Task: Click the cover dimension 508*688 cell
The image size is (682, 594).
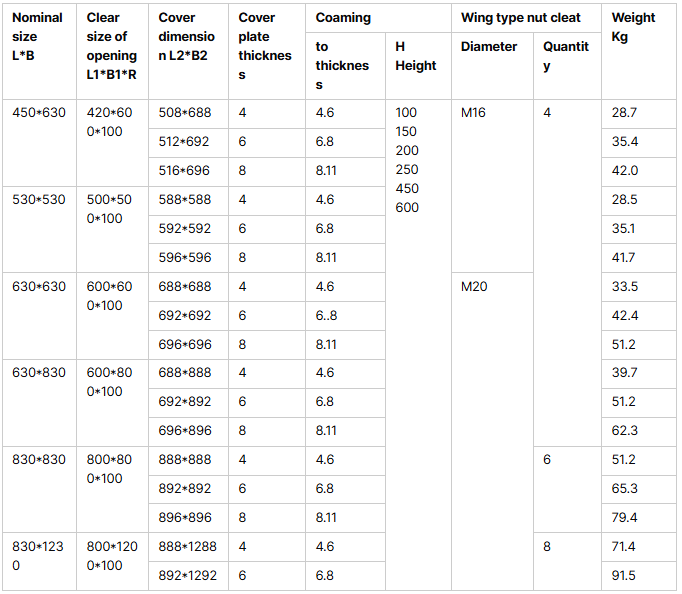Action: 185,113
